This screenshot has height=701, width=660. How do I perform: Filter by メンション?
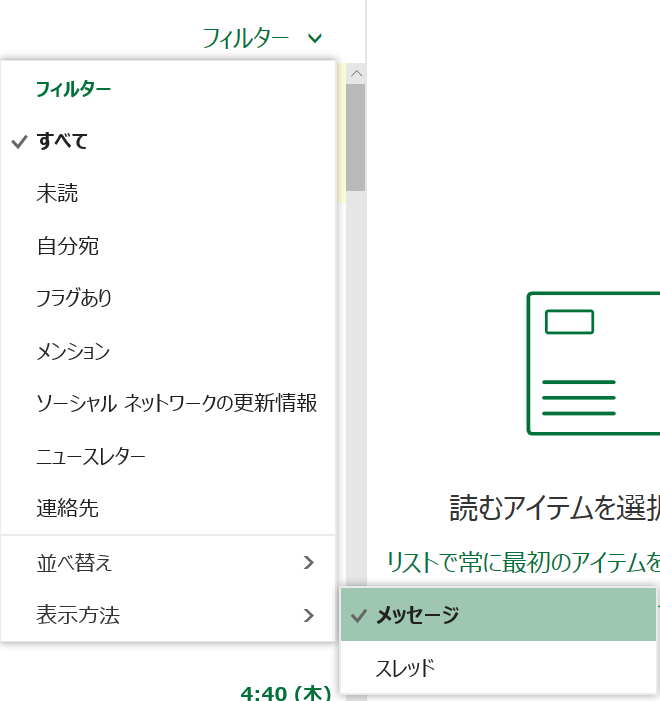(168, 351)
